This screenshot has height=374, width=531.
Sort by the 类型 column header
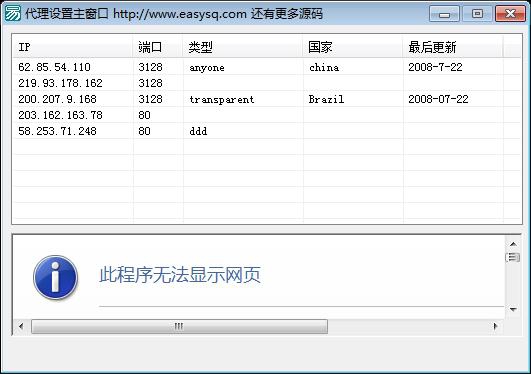(x=243, y=46)
